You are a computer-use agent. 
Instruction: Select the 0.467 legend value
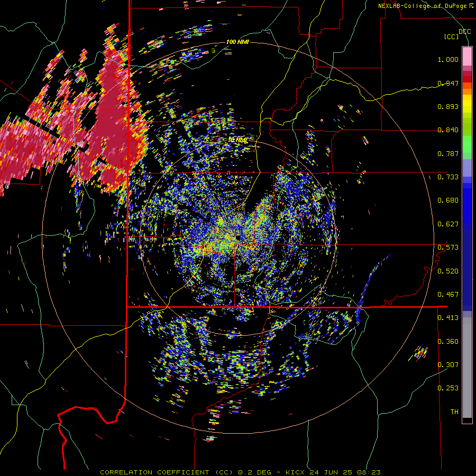pos(448,295)
